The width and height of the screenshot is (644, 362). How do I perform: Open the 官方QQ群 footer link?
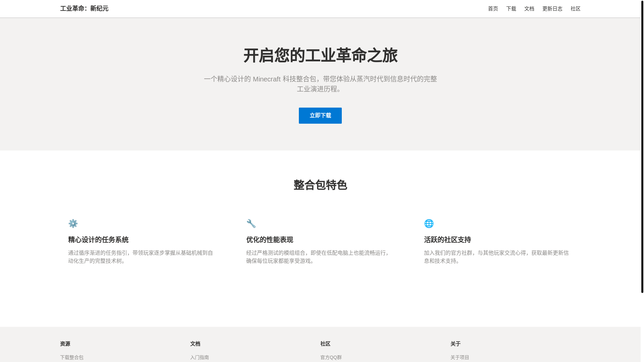(x=331, y=357)
